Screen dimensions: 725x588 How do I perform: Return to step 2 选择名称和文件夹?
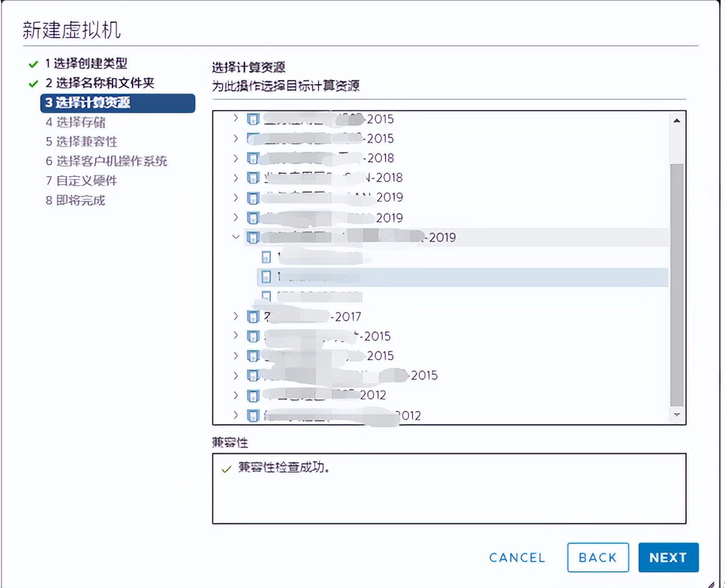click(100, 83)
